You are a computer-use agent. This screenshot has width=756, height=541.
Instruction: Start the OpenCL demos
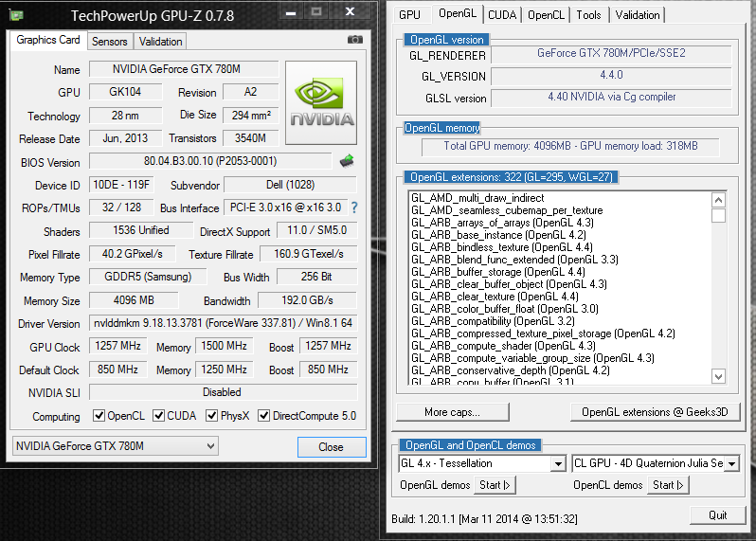[668, 485]
